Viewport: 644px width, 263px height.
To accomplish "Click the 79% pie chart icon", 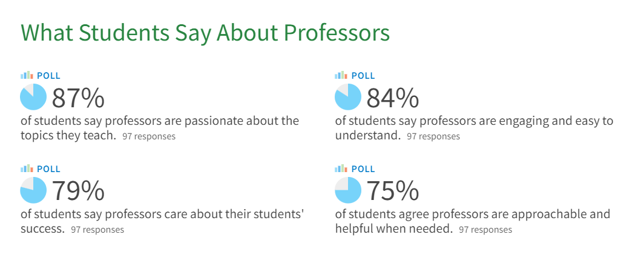I will point(33,190).
